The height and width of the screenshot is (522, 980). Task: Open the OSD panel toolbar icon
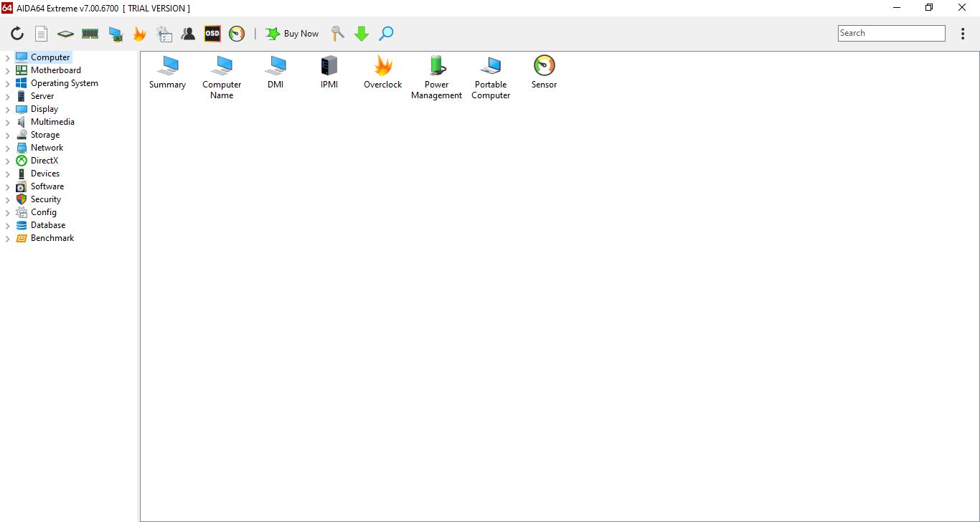tap(212, 34)
